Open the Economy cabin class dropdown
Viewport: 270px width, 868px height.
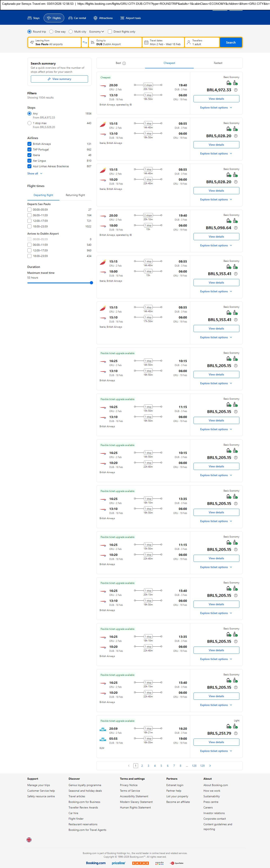(x=96, y=32)
